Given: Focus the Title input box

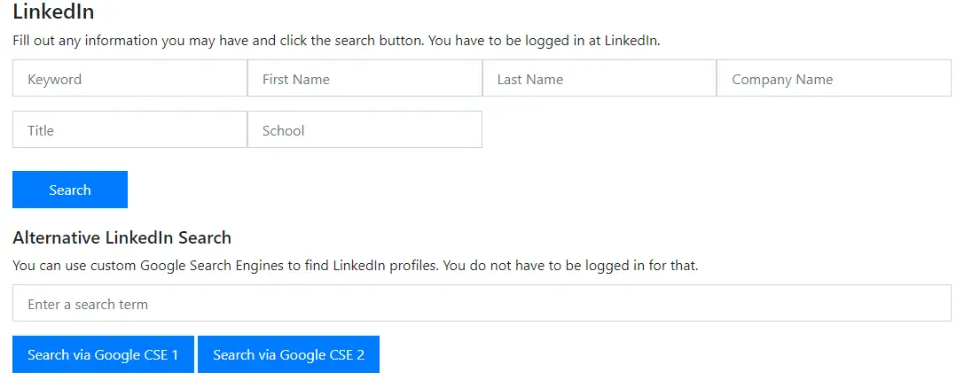Looking at the screenshot, I should coord(129,130).
